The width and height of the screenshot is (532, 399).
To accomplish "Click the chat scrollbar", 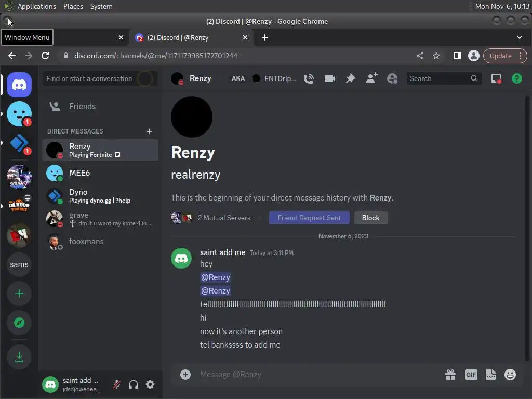I will (527, 228).
